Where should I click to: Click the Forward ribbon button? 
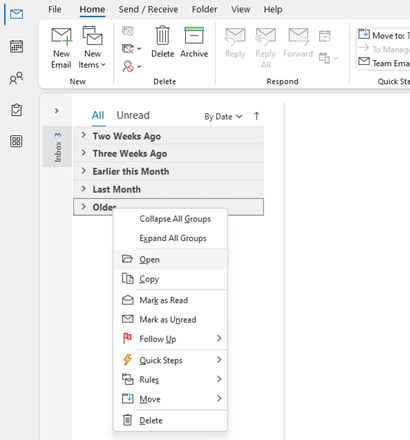click(298, 43)
